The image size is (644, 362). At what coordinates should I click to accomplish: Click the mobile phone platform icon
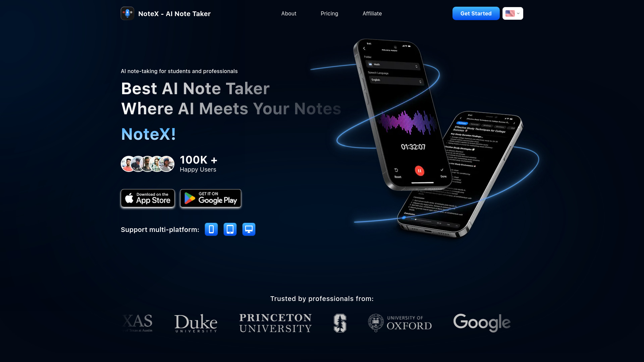(211, 229)
